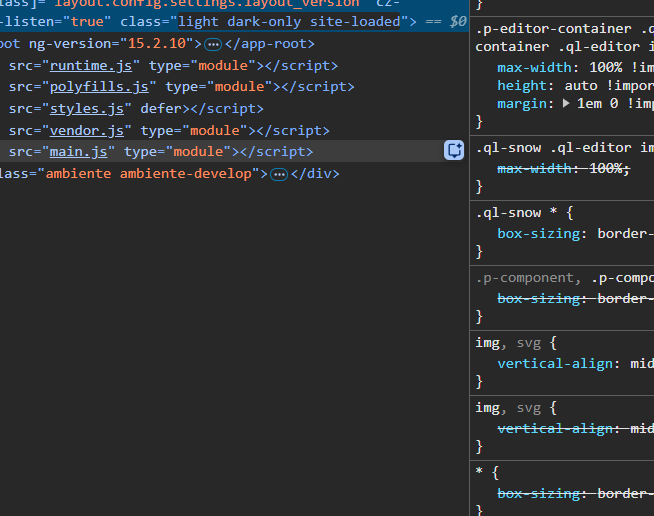Expand the collapsed app-root element ellipsis
The width and height of the screenshot is (654, 516).
pyautogui.click(x=213, y=44)
